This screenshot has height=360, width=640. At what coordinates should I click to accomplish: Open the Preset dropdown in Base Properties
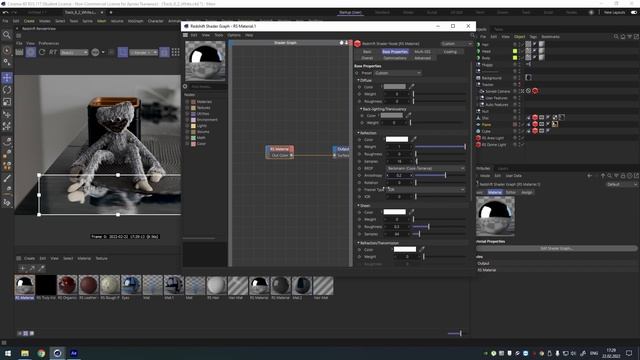point(398,73)
